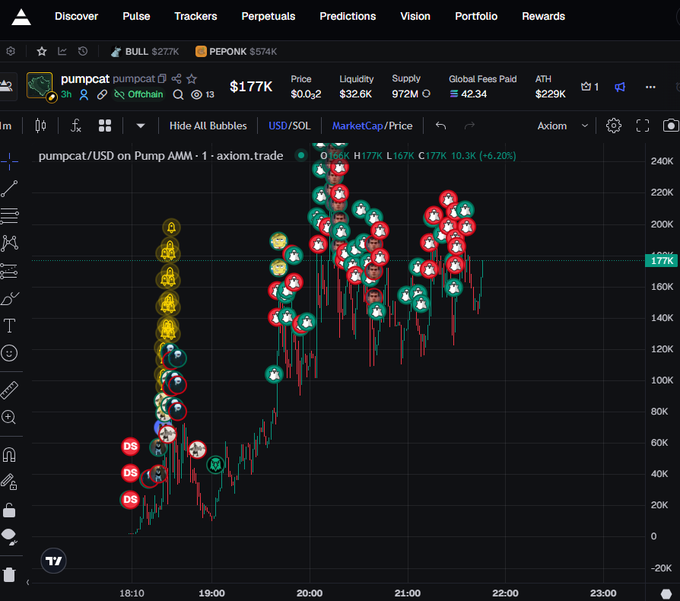
Task: Click the 177K current price label
Action: (661, 261)
